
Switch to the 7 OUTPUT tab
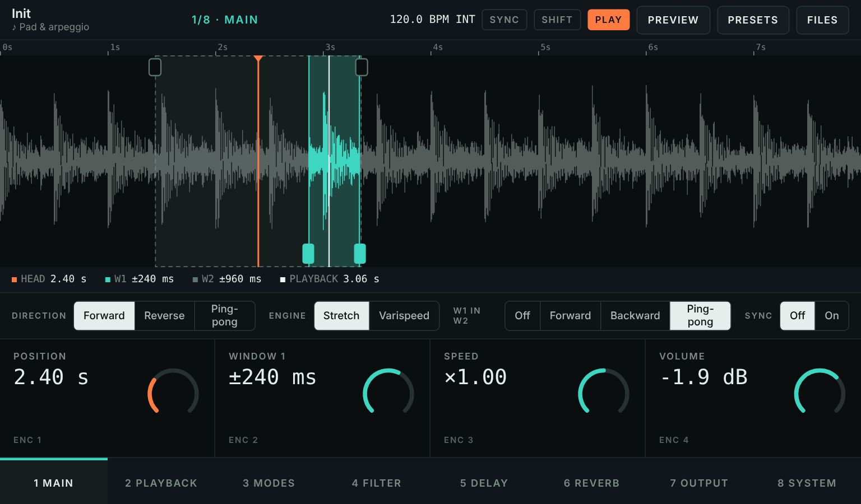coord(700,482)
